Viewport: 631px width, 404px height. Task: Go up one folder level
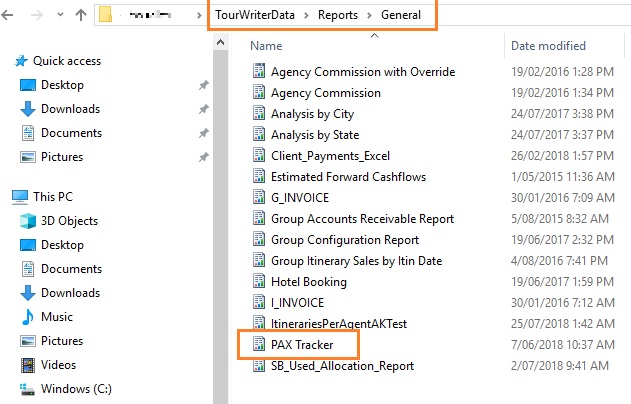click(x=81, y=15)
